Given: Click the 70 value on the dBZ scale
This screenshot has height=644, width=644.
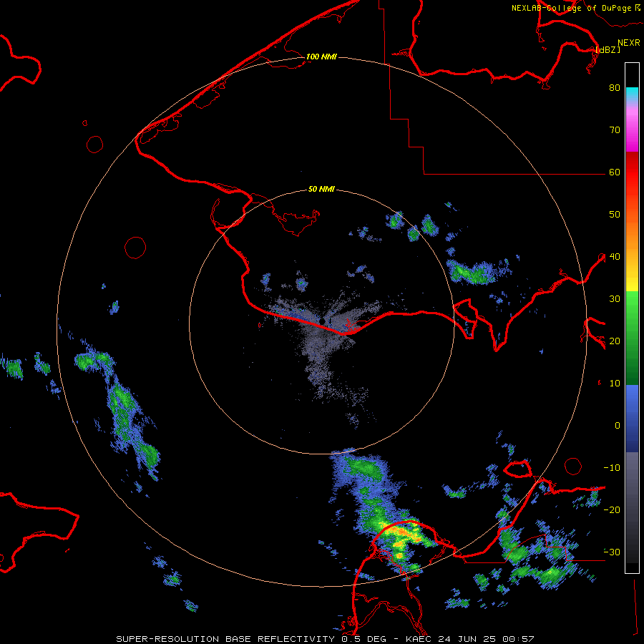Looking at the screenshot, I should [x=615, y=130].
